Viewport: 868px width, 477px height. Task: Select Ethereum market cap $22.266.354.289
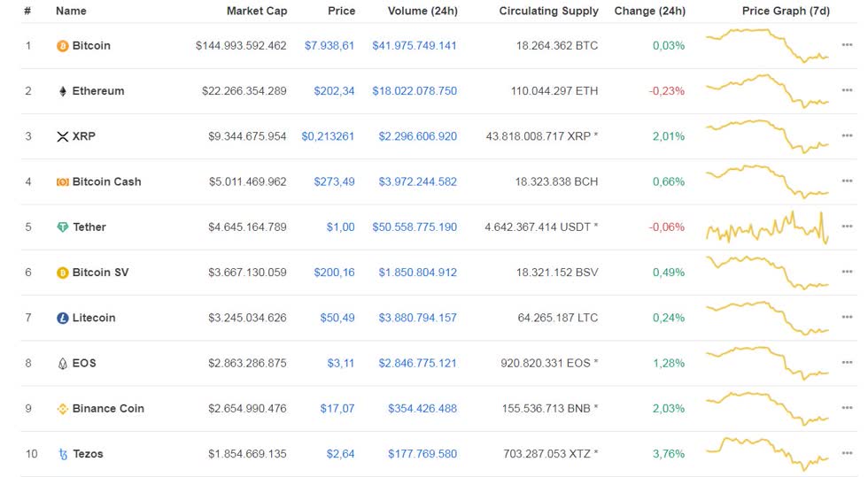click(244, 91)
